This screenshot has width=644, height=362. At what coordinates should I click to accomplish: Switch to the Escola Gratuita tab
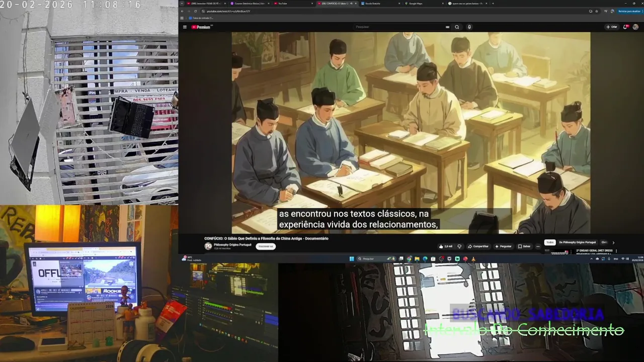coord(380,4)
